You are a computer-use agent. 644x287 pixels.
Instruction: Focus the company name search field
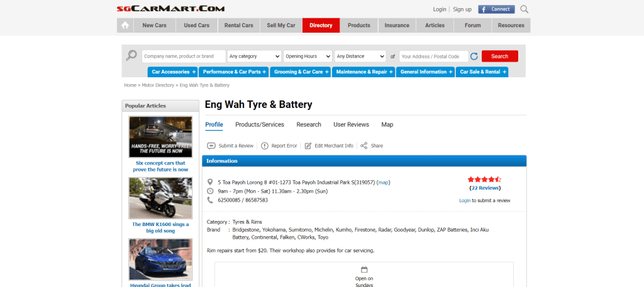(184, 56)
